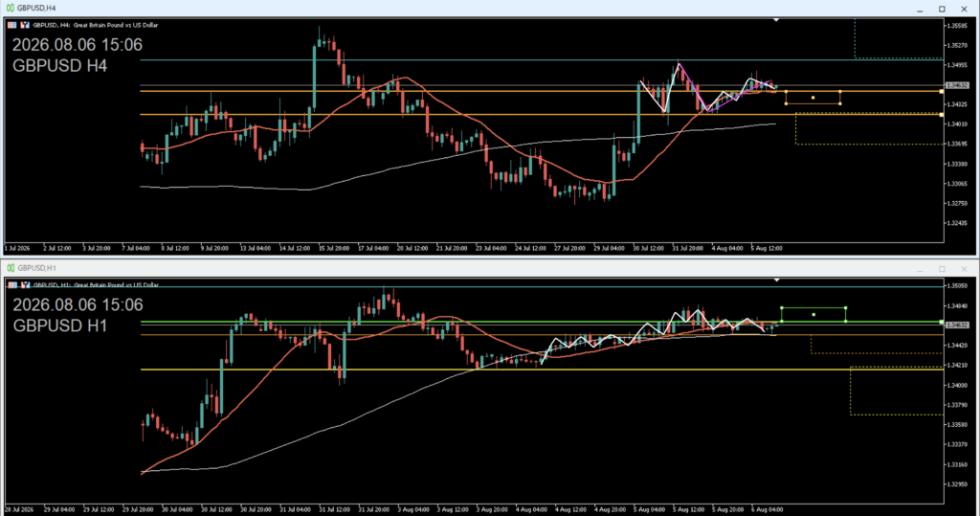Click the 1.33695 price scale label
This screenshot has width=980, height=516.
pos(957,144)
